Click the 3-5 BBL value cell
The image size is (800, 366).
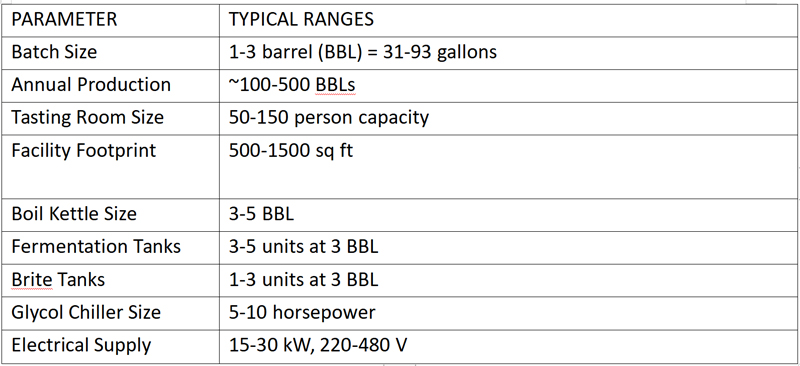coord(509,214)
